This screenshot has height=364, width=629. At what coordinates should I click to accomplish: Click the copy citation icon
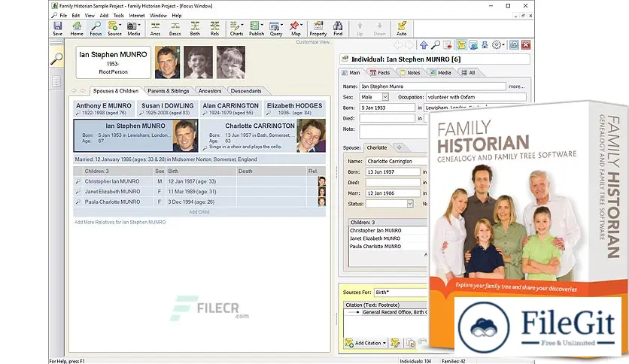pos(410,343)
